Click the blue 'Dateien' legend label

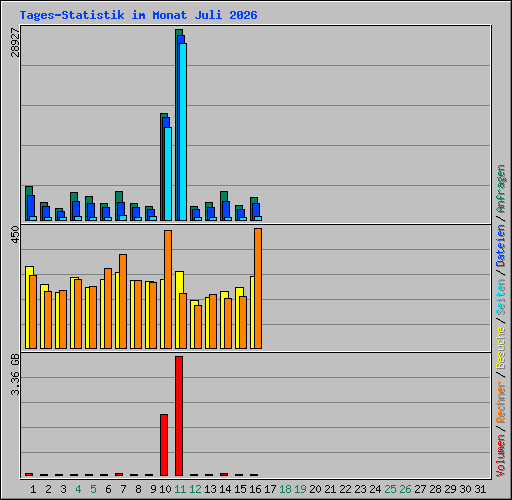coord(501,246)
